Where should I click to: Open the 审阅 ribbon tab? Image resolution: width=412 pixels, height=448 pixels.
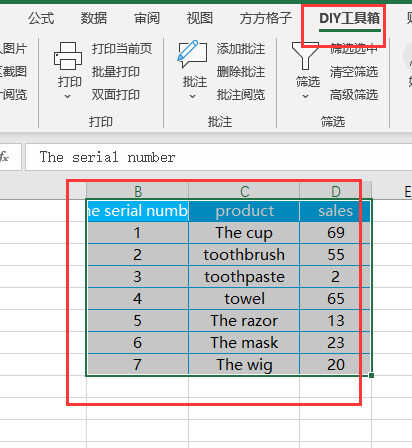147,18
